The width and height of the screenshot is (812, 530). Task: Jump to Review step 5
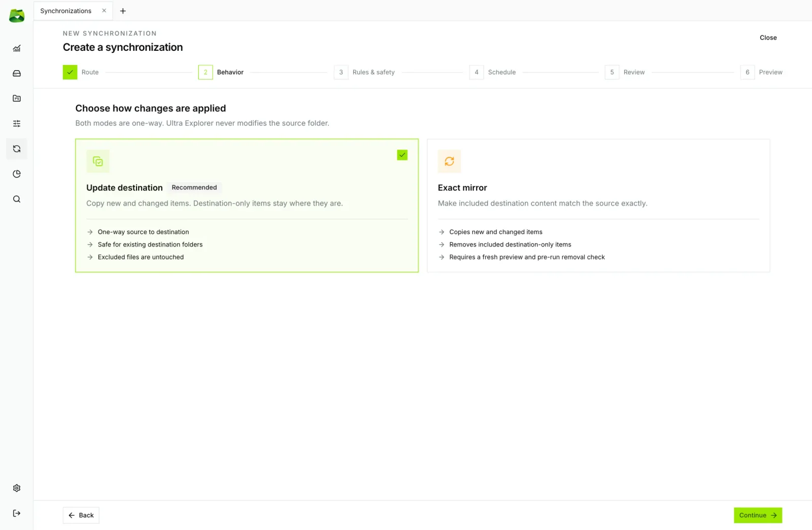pyautogui.click(x=625, y=72)
